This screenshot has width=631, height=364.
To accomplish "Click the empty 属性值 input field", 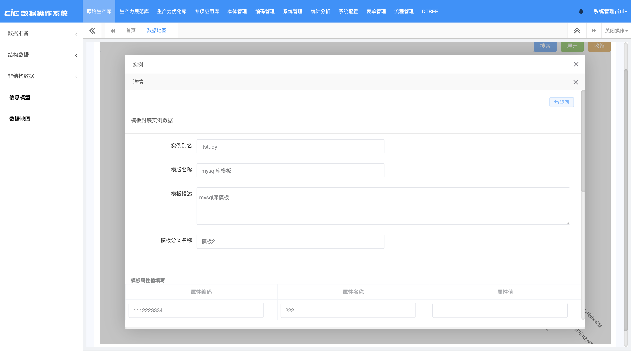I will pyautogui.click(x=500, y=310).
